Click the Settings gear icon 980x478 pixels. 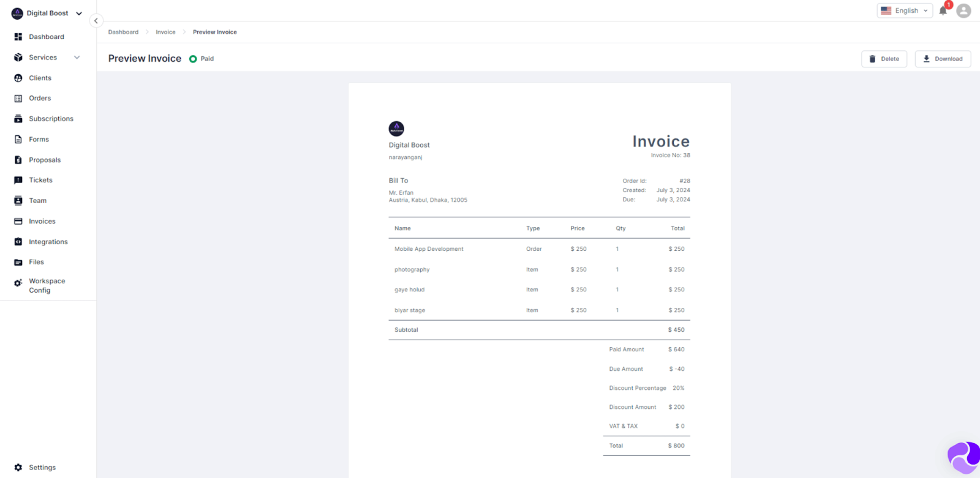[x=18, y=468]
